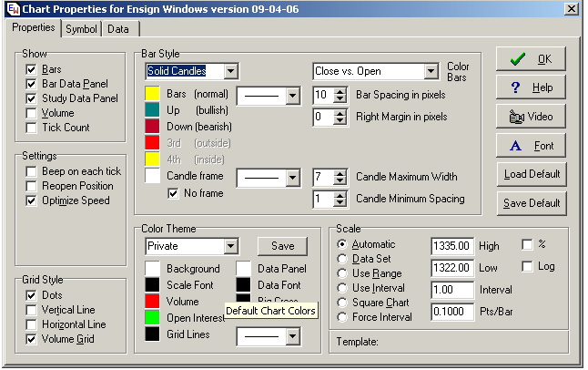Click the teal Up (bullish) color swatch
This screenshot has height=370, width=588.
(152, 110)
